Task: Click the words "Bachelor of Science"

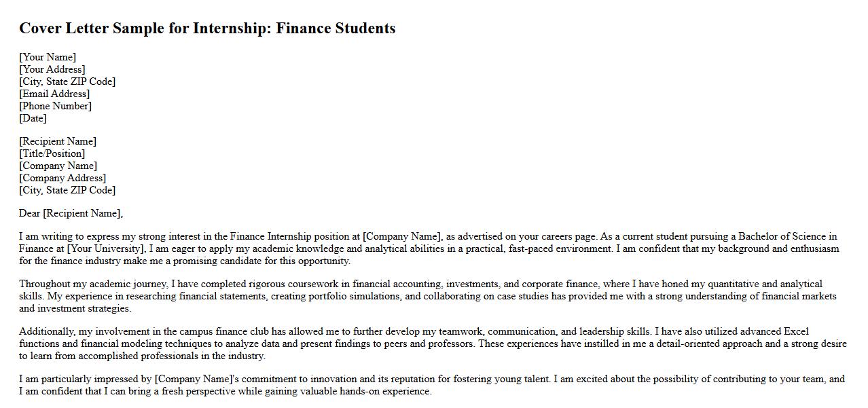Action: click(783, 236)
